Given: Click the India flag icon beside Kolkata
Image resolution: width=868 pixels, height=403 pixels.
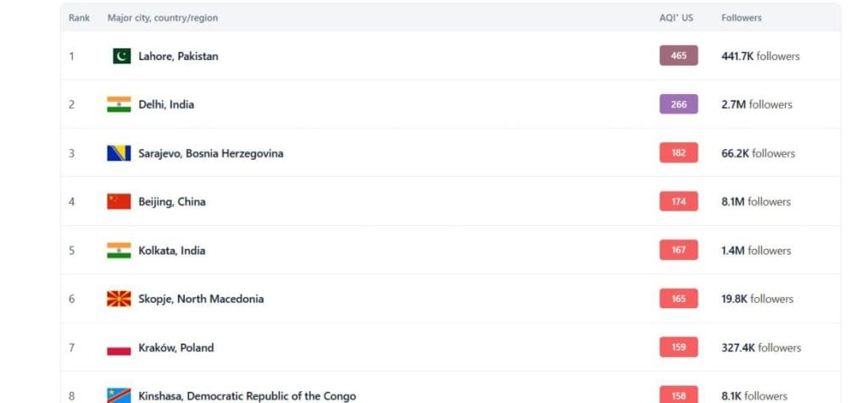Looking at the screenshot, I should pyautogui.click(x=119, y=251).
